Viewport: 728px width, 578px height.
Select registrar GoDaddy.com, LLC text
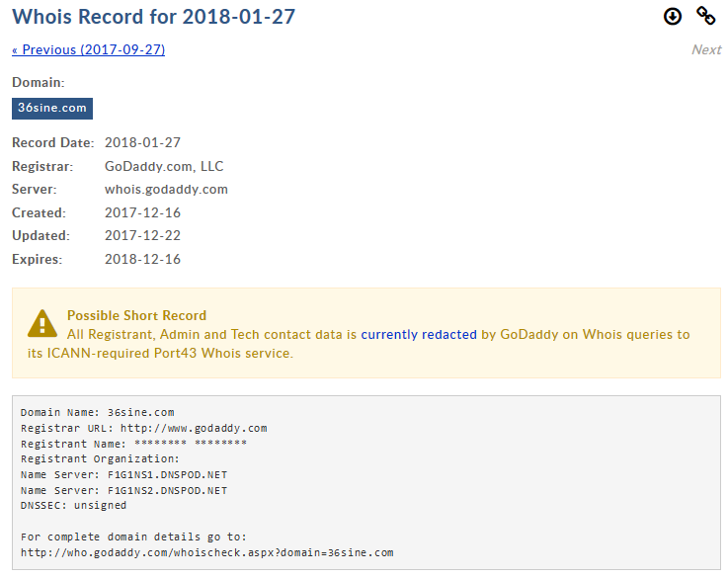click(164, 166)
